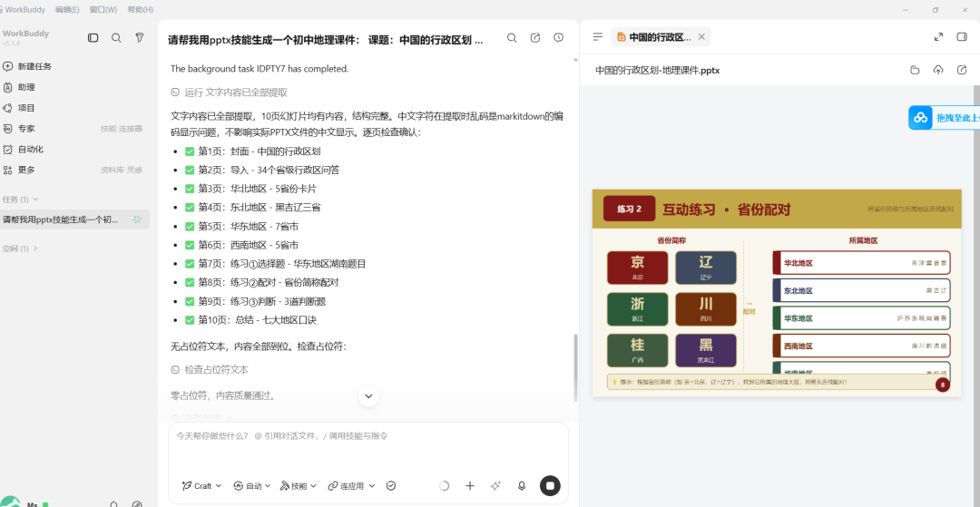Click the 华北地区 row on slide
Image resolution: width=980 pixels, height=507 pixels.
862,263
